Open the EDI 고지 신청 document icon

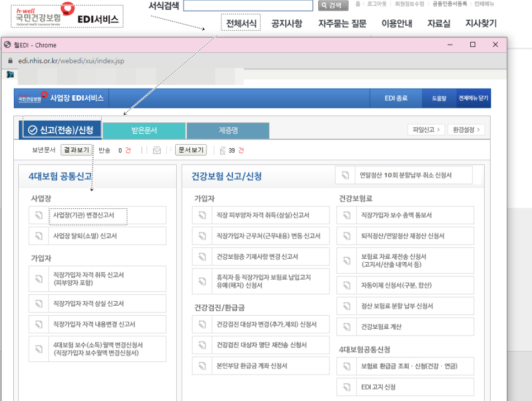(346, 387)
